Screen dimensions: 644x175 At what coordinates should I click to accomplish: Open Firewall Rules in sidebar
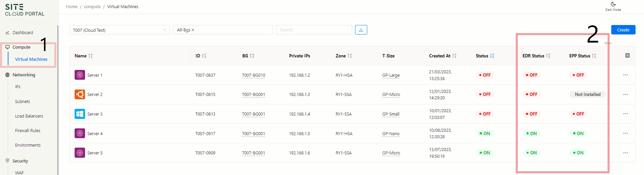tap(28, 130)
